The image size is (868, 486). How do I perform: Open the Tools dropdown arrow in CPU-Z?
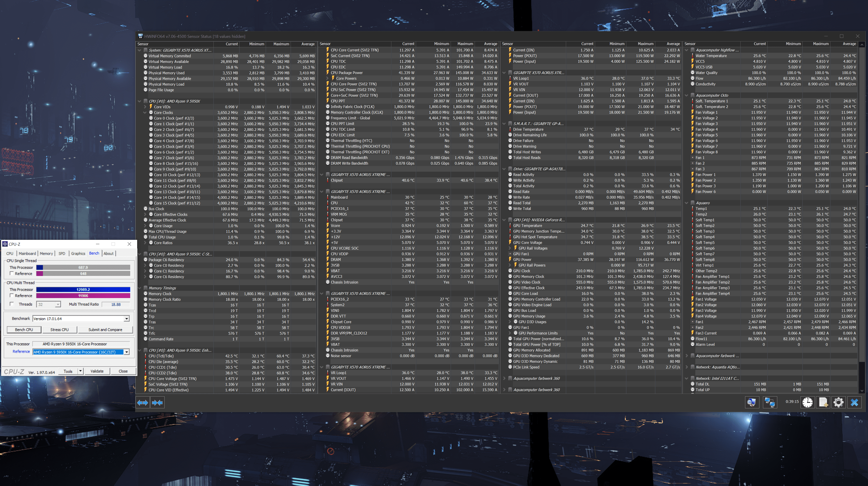(x=80, y=371)
